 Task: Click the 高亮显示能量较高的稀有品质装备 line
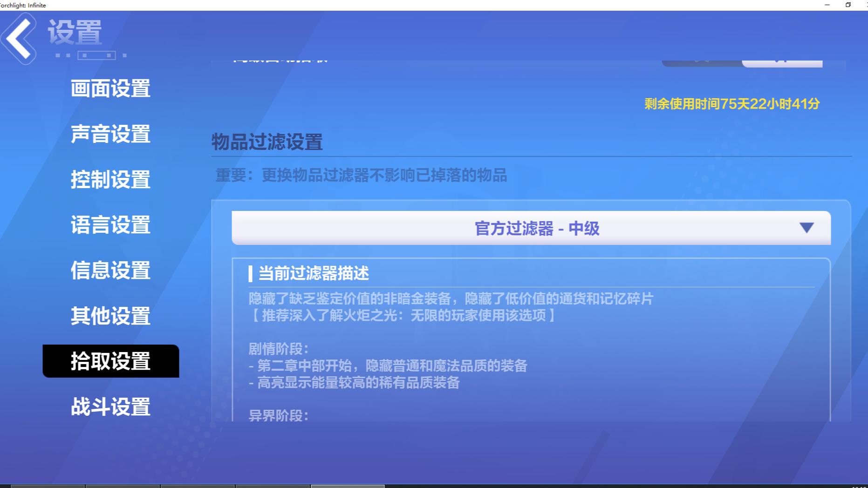[x=354, y=383]
